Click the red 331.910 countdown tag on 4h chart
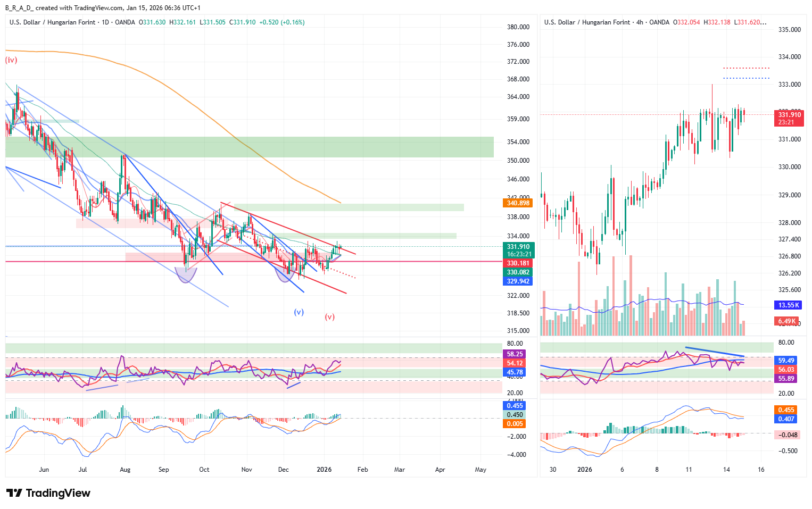This screenshot has width=812, height=509. 789,119
